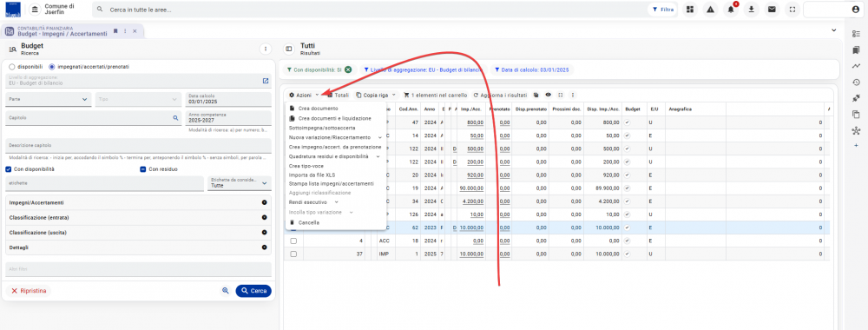868x330 pixels.
Task: Click the advanced search zoom icon
Action: pos(226,291)
